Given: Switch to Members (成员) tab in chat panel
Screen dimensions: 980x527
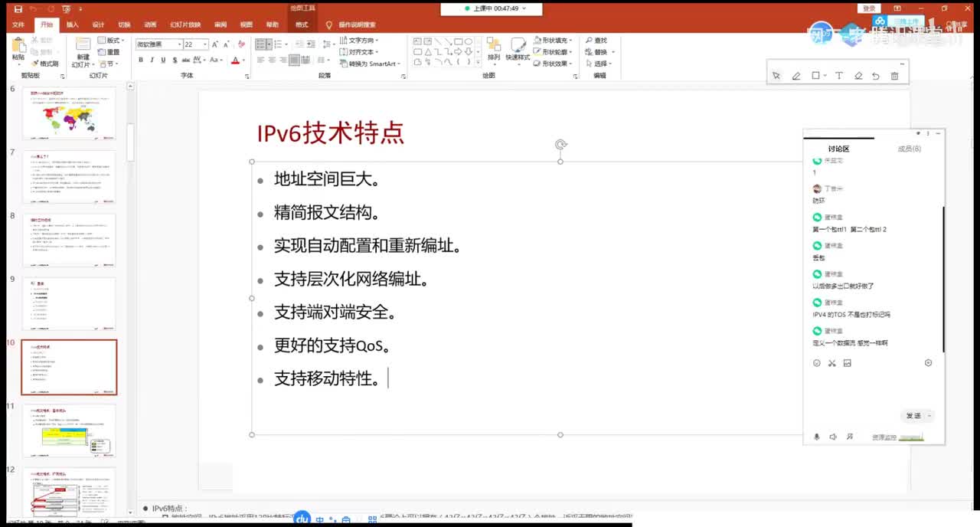Looking at the screenshot, I should (x=909, y=149).
